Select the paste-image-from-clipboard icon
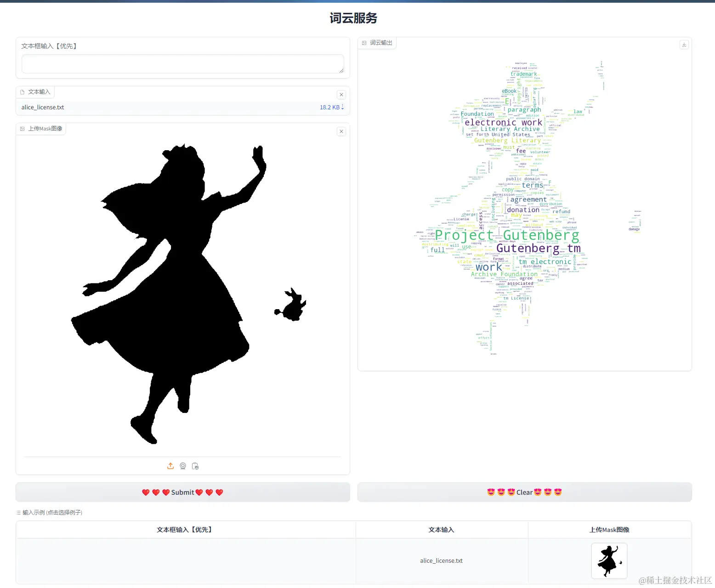This screenshot has width=715, height=588. point(195,466)
